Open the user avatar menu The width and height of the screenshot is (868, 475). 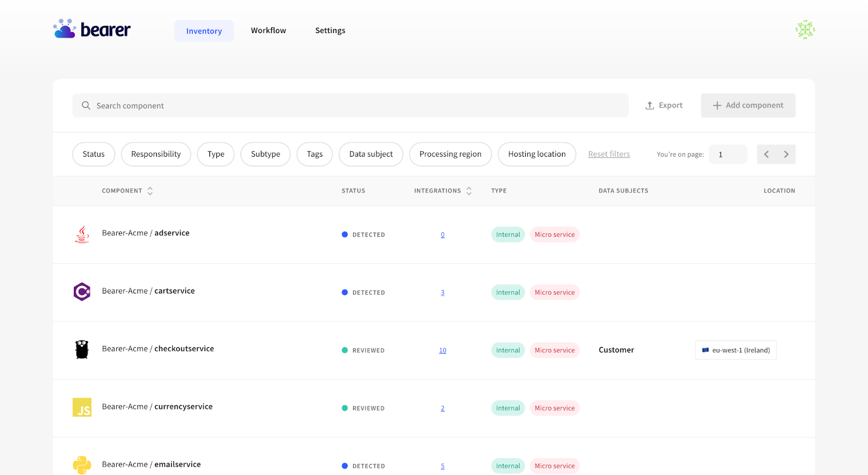(x=805, y=30)
